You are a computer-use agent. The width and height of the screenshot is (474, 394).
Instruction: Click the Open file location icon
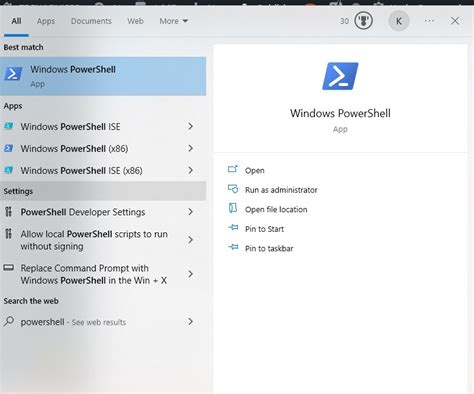[x=233, y=208]
